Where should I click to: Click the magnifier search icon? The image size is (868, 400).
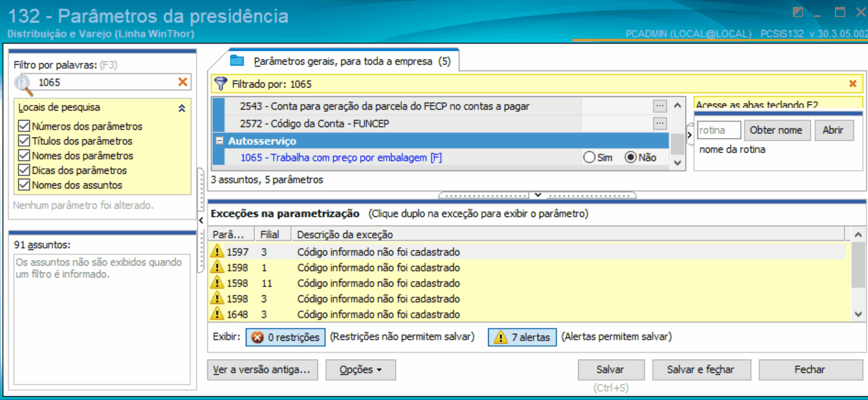point(24,85)
